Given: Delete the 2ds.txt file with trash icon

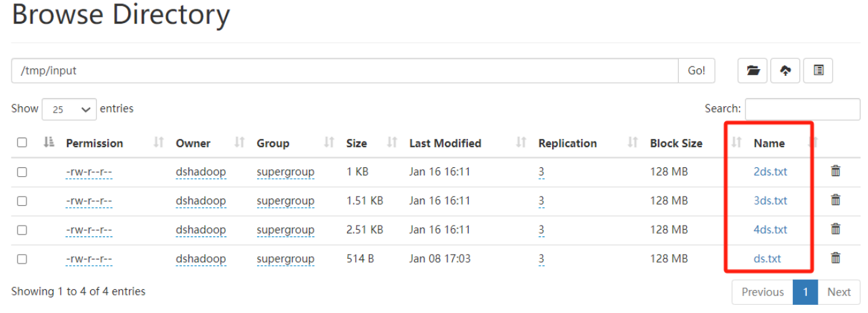Looking at the screenshot, I should pos(835,171).
